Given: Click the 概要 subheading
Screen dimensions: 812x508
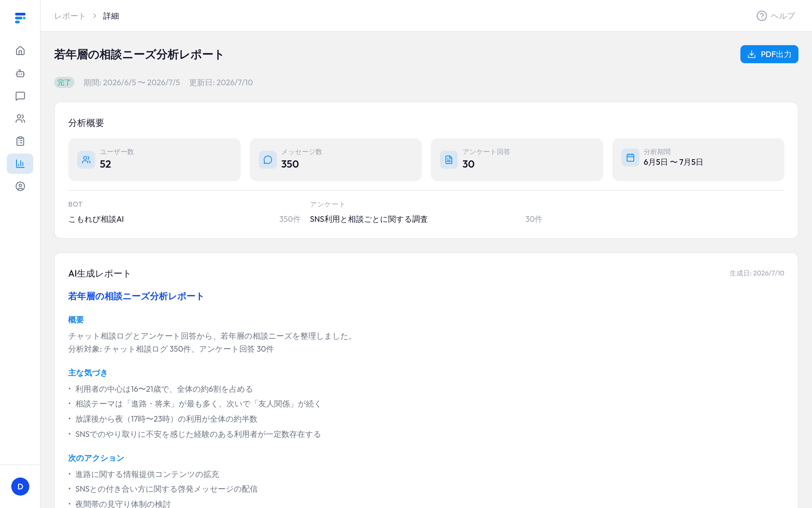Looking at the screenshot, I should [x=76, y=319].
